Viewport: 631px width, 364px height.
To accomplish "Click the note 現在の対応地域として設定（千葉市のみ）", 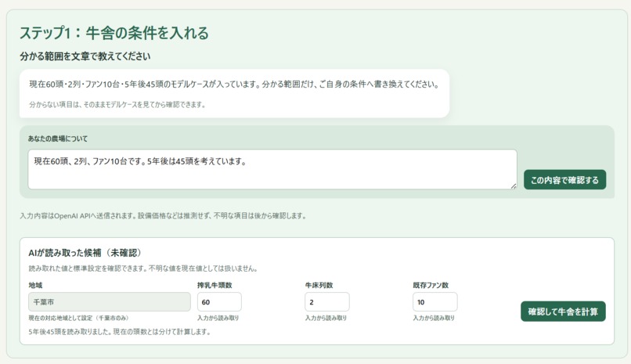I will (x=78, y=318).
